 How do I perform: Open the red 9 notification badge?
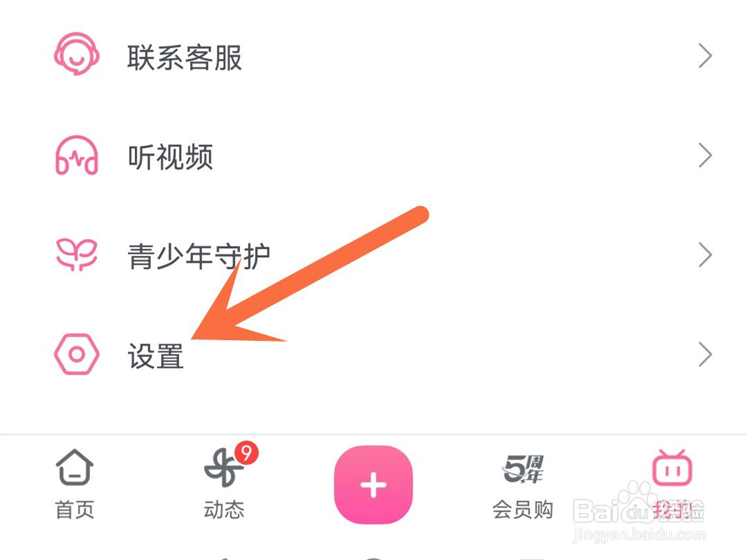pyautogui.click(x=246, y=453)
